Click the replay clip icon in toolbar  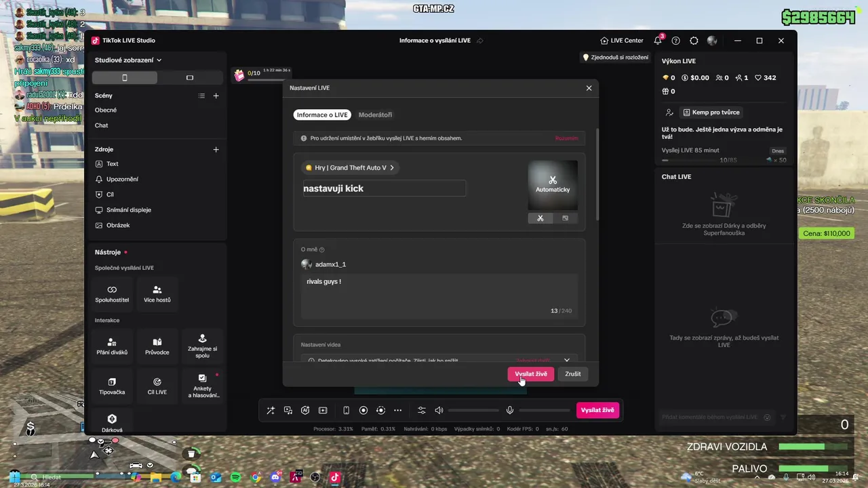(x=380, y=410)
